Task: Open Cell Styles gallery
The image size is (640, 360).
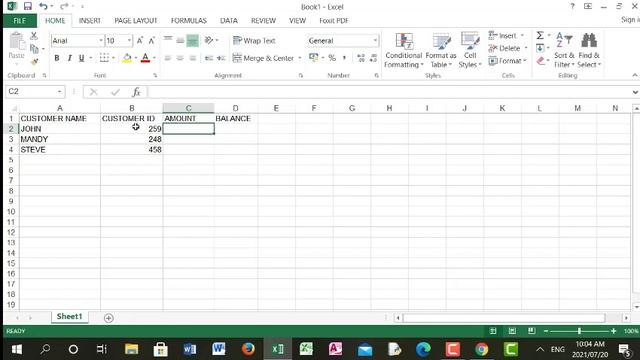Action: pos(470,50)
